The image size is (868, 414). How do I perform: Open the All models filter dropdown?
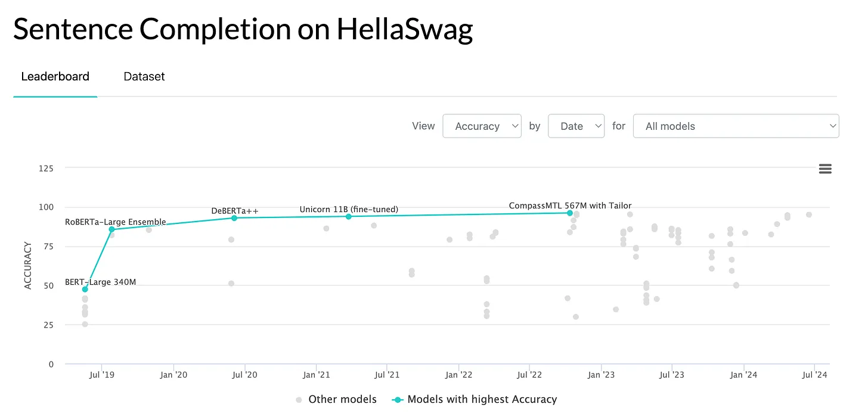pos(736,126)
